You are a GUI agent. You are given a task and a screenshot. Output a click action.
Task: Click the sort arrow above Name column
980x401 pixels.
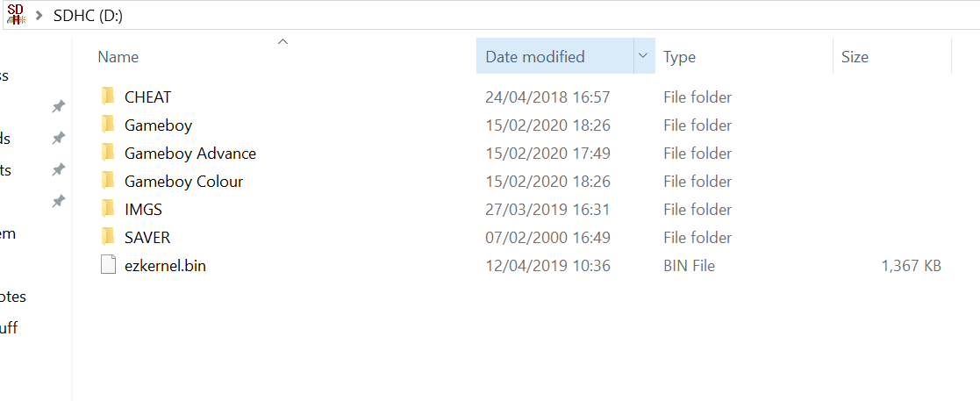tap(283, 42)
